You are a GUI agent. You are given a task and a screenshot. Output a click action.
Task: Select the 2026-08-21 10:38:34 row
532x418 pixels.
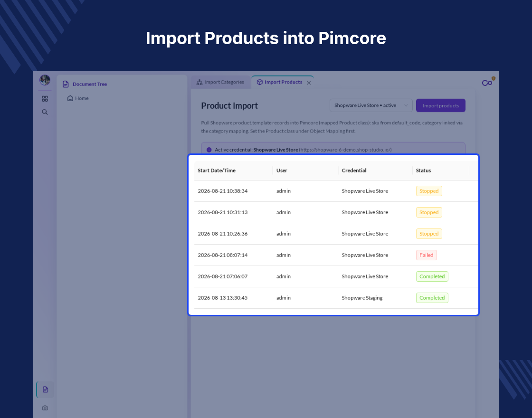[336, 191]
